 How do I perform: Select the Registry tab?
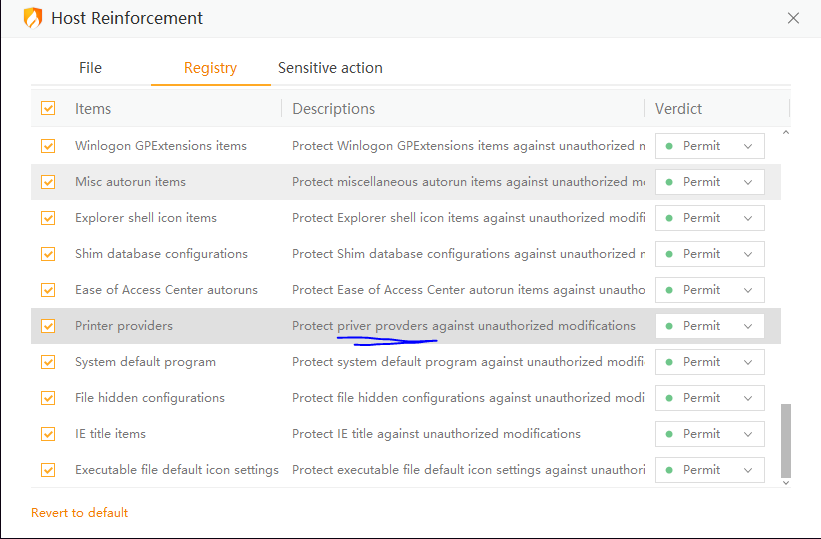[x=210, y=68]
